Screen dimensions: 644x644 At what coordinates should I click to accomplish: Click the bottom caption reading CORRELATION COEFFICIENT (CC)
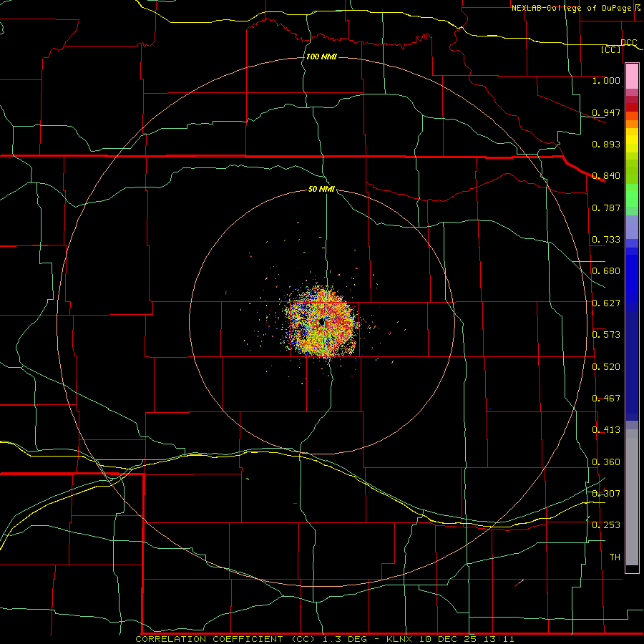[227, 639]
